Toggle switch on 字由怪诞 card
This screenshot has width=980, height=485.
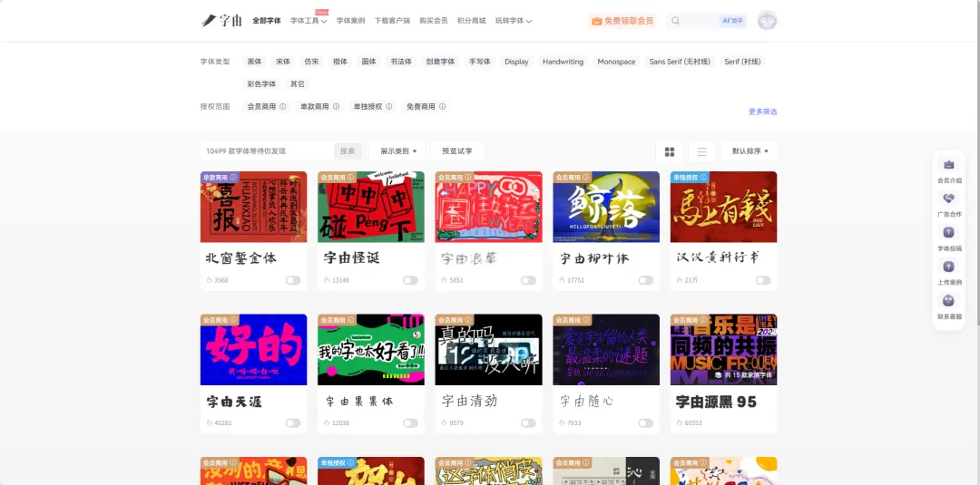(411, 280)
